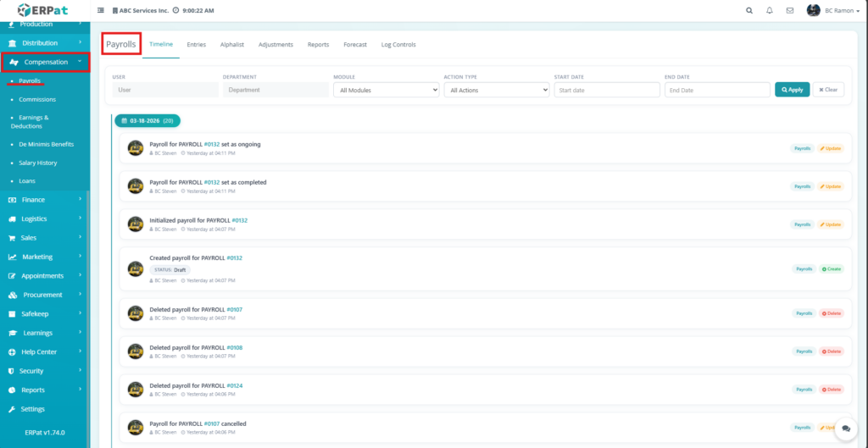Open the messages envelope icon
868x448 pixels.
click(x=790, y=10)
